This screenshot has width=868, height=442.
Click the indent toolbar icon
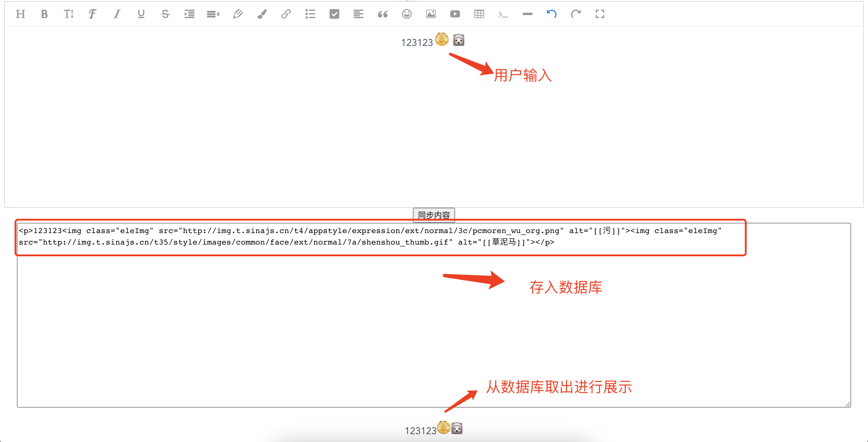[189, 14]
